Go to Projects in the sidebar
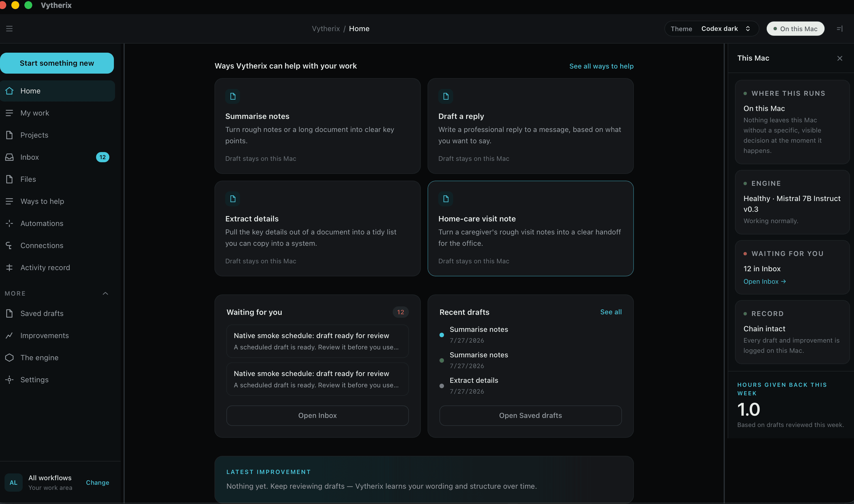854x504 pixels. tap(58, 135)
